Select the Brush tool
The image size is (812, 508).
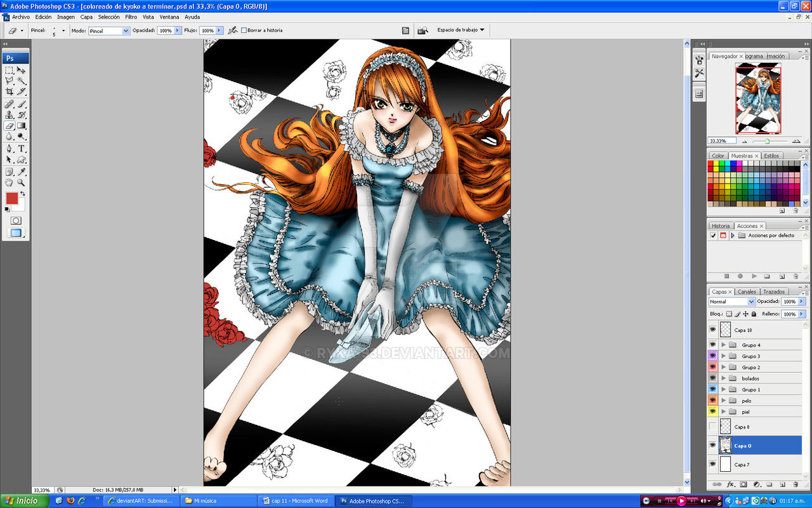[22, 104]
